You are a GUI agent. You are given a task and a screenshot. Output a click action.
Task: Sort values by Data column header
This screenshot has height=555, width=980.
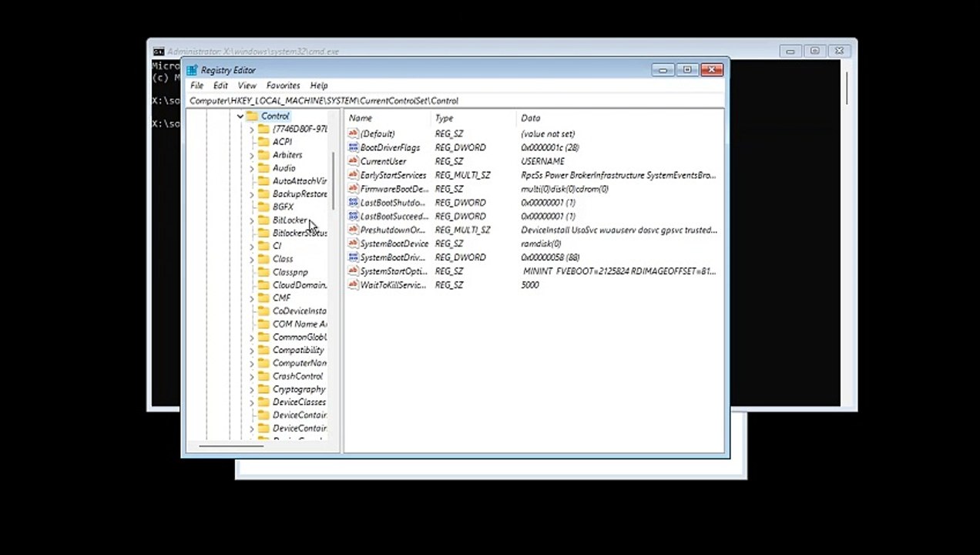620,118
